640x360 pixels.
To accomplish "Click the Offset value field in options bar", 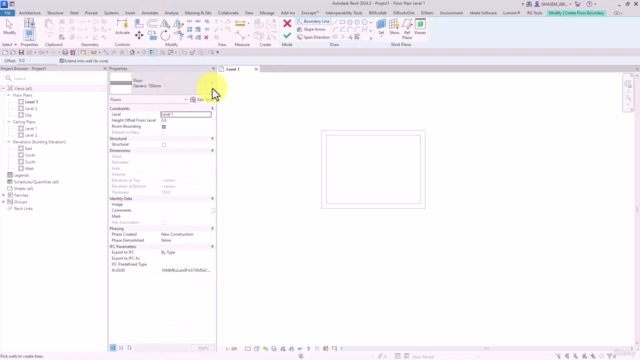I will tap(37, 61).
